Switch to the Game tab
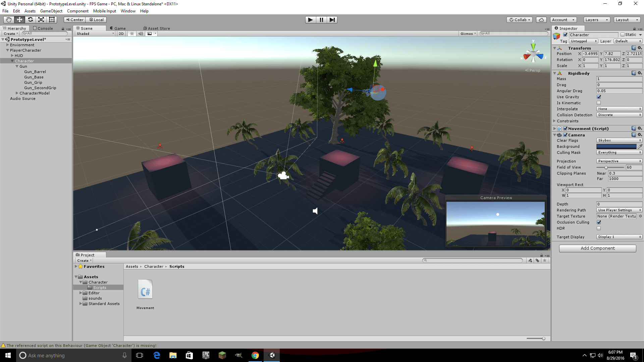644x362 pixels. click(118, 28)
